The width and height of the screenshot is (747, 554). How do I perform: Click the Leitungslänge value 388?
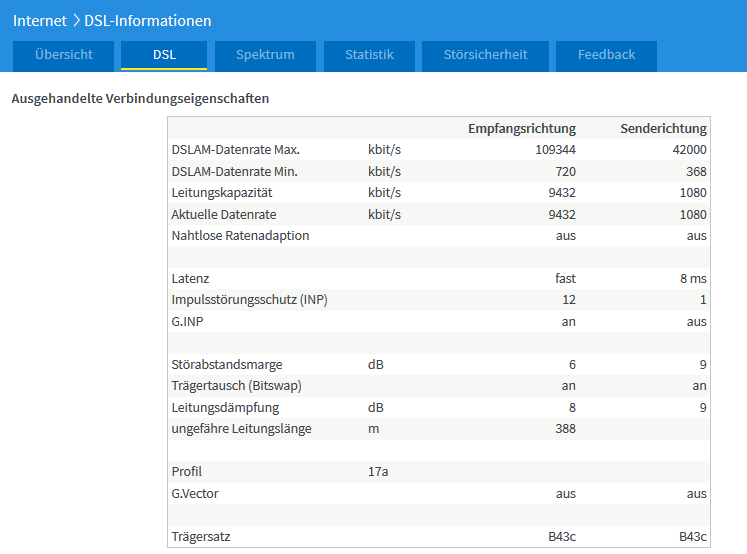point(565,429)
